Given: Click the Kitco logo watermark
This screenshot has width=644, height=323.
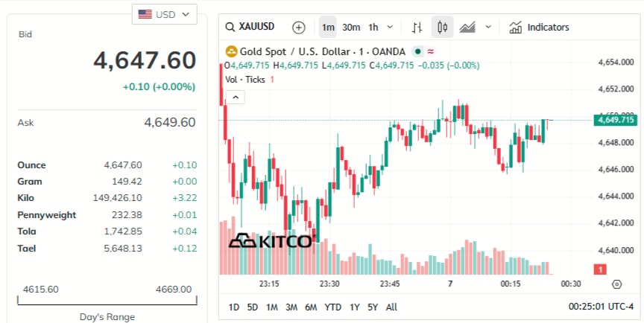Looking at the screenshot, I should [x=270, y=240].
